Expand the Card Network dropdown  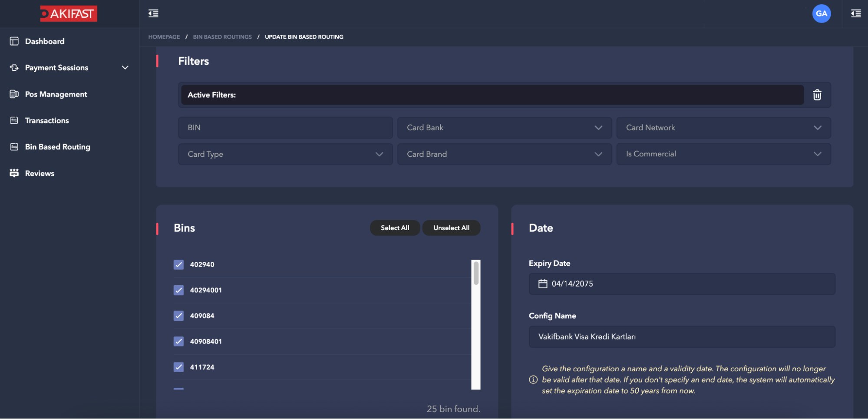point(723,128)
